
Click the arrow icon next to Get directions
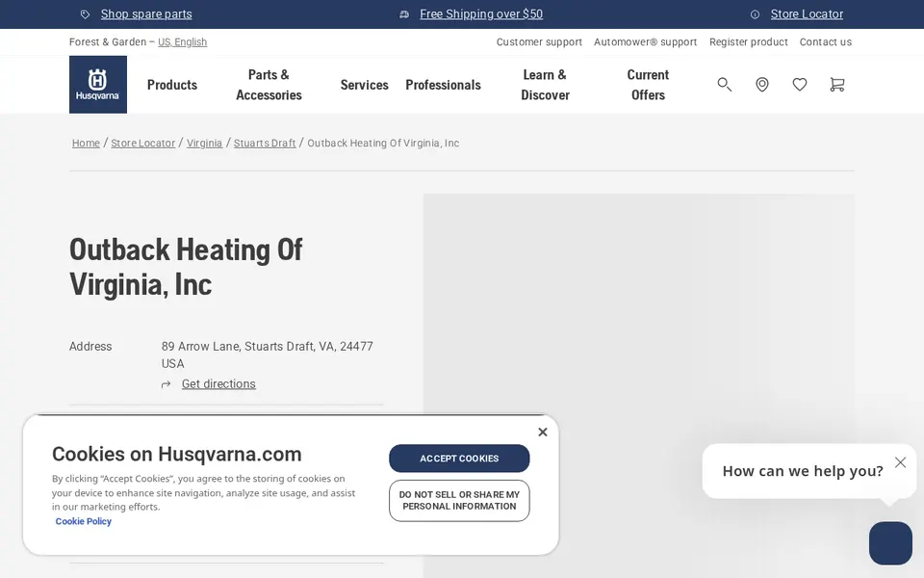pyautogui.click(x=167, y=384)
